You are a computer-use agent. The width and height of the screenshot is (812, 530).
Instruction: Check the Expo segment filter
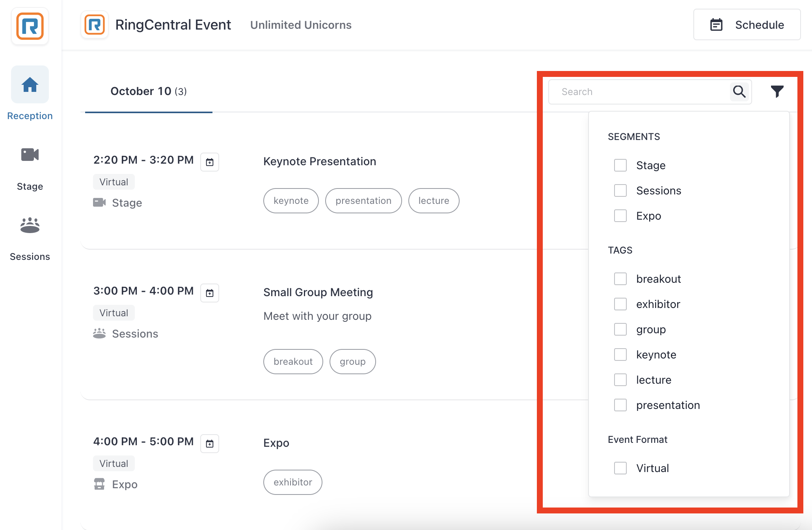coord(620,216)
